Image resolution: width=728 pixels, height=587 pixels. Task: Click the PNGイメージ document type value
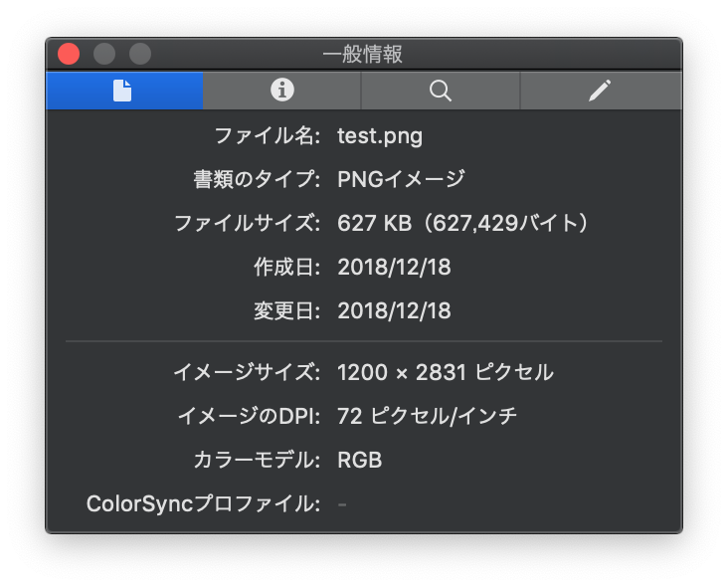(401, 179)
